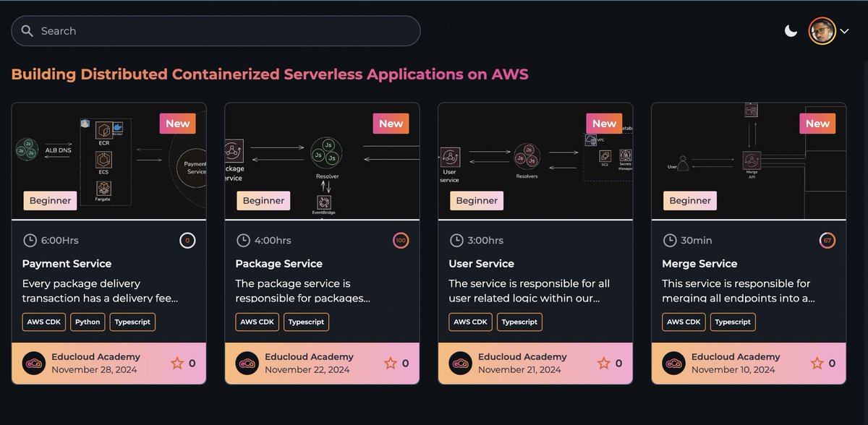Click 'The service is responsible for all' description
The width and height of the screenshot is (868, 425).
[x=529, y=291]
